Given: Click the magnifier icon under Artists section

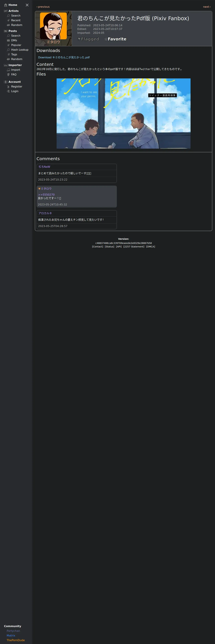Looking at the screenshot, I should pyautogui.click(x=9, y=16).
